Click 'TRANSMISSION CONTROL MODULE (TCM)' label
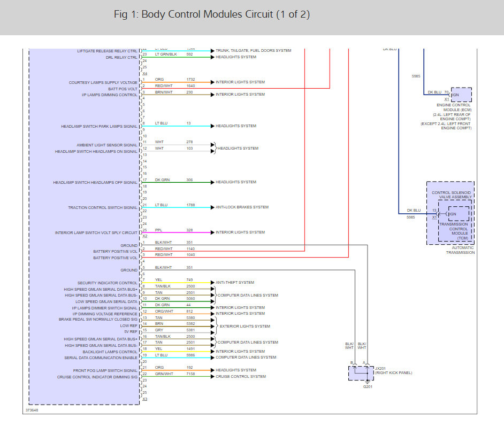Viewport: 504px width, 427px height. (x=454, y=231)
